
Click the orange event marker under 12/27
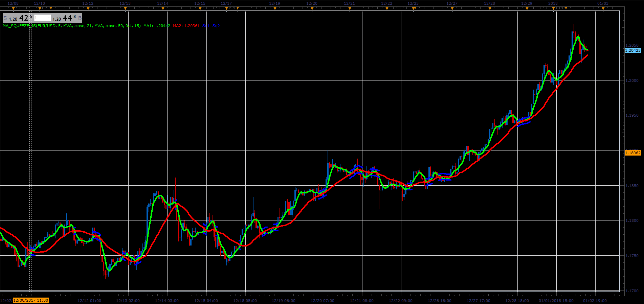(x=452, y=8)
